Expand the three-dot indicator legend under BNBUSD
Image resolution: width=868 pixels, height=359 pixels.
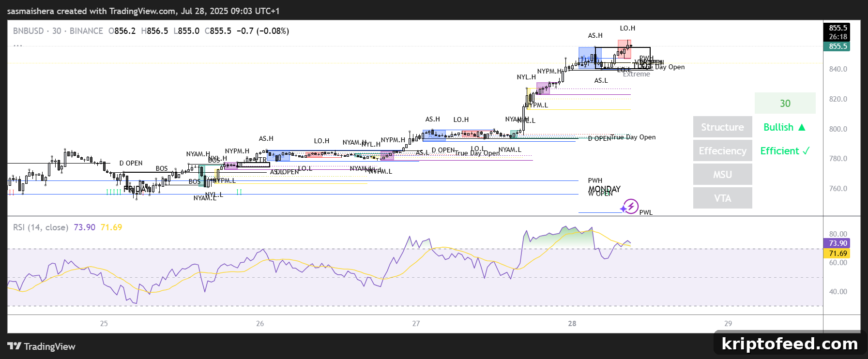(18, 45)
